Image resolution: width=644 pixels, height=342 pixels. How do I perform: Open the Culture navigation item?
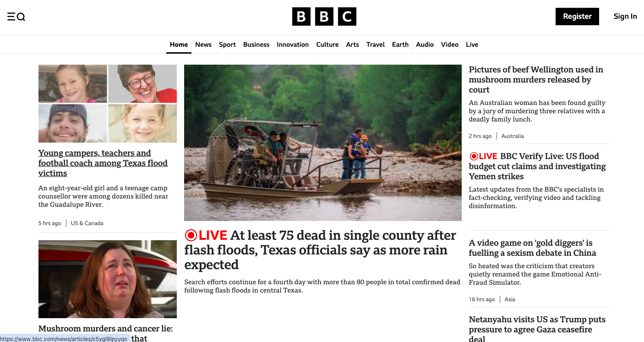pos(327,44)
